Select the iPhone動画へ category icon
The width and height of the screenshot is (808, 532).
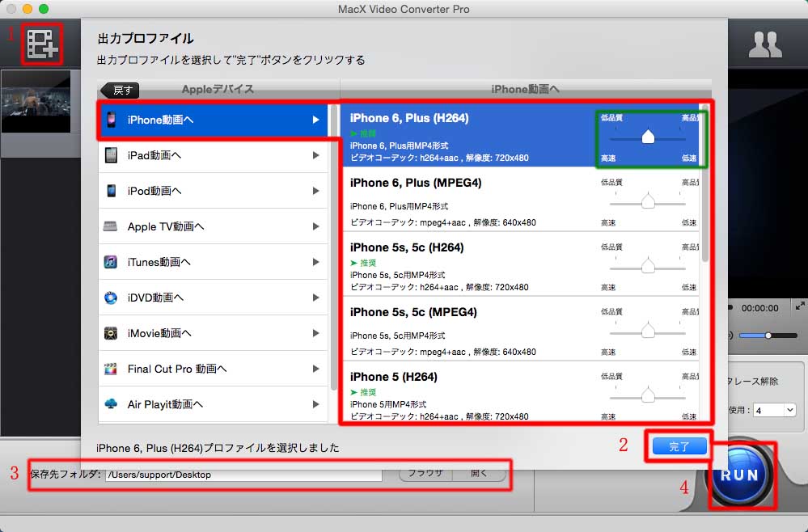(x=111, y=120)
